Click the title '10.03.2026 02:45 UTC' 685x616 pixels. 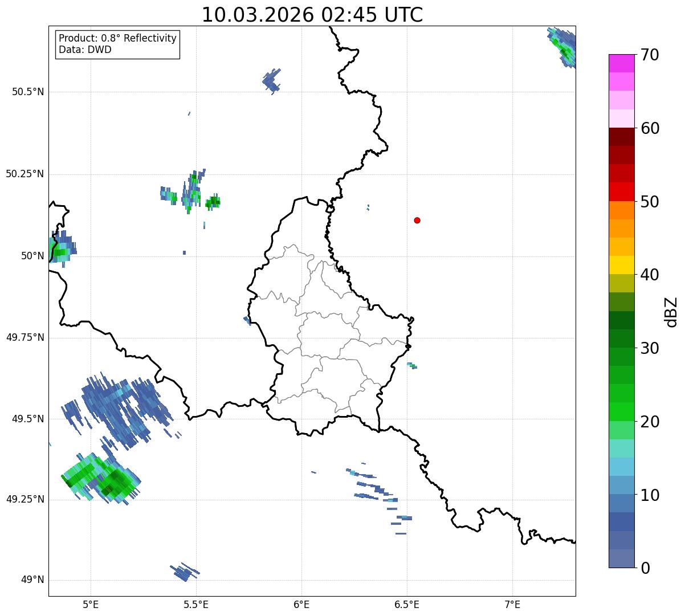tap(312, 14)
